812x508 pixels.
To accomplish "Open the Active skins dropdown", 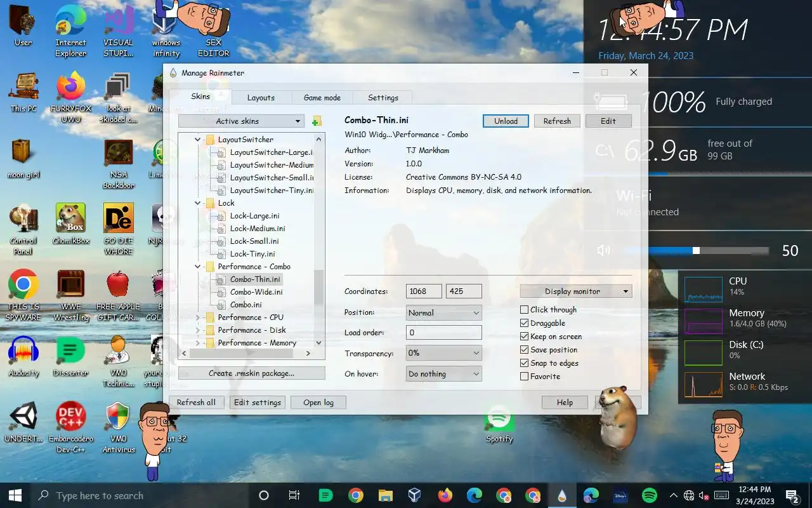I will click(x=241, y=121).
